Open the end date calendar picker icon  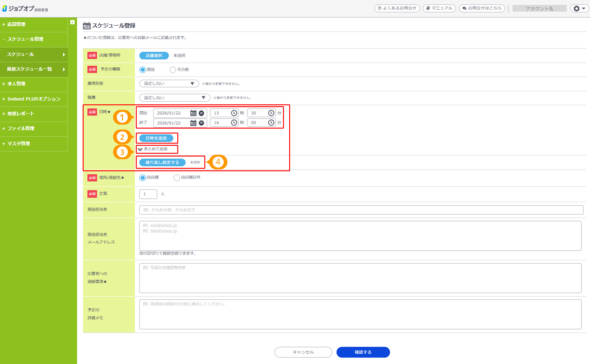(193, 123)
